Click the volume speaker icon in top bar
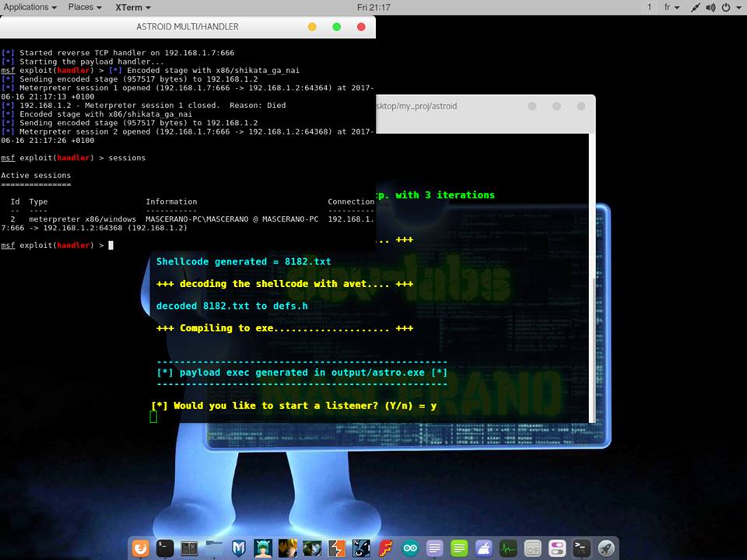Screen dimensions: 747x560 coord(710,8)
